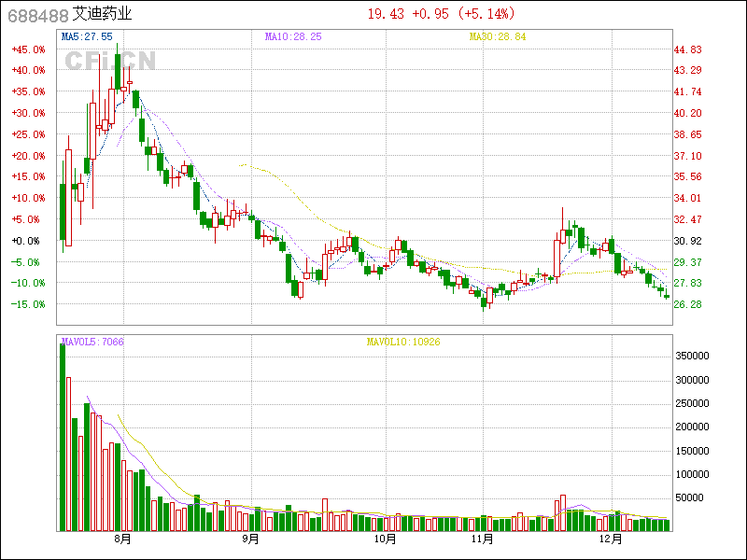Screen dimensions: 747x560
Task: Click the MAVOL10:10926 volume label
Action: click(402, 342)
